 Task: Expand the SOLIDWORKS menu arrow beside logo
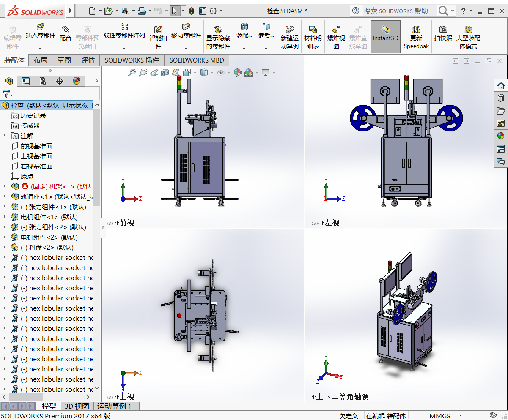(70, 11)
